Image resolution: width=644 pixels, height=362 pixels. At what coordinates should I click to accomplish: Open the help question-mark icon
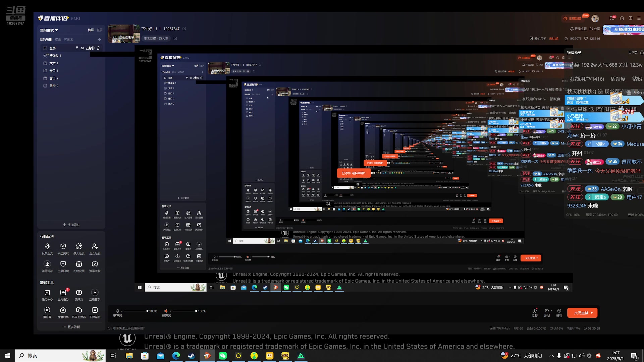click(630, 18)
